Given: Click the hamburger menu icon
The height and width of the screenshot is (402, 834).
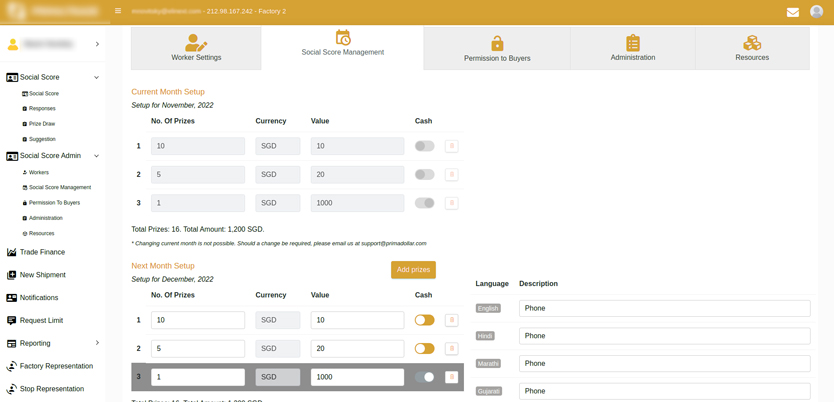Looking at the screenshot, I should coord(118,11).
